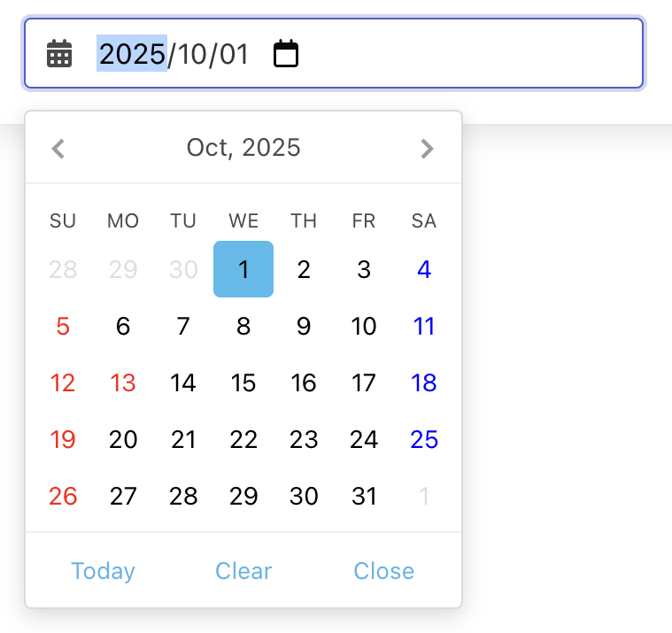Image resolution: width=672 pixels, height=633 pixels.
Task: Go to previous month with left chevron
Action: point(58,148)
